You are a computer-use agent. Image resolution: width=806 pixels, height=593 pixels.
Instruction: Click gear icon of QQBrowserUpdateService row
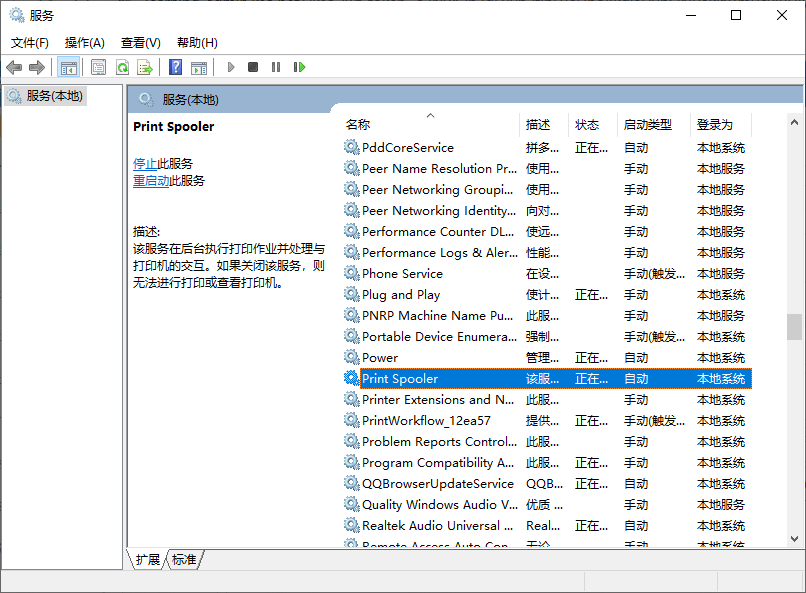coord(352,483)
